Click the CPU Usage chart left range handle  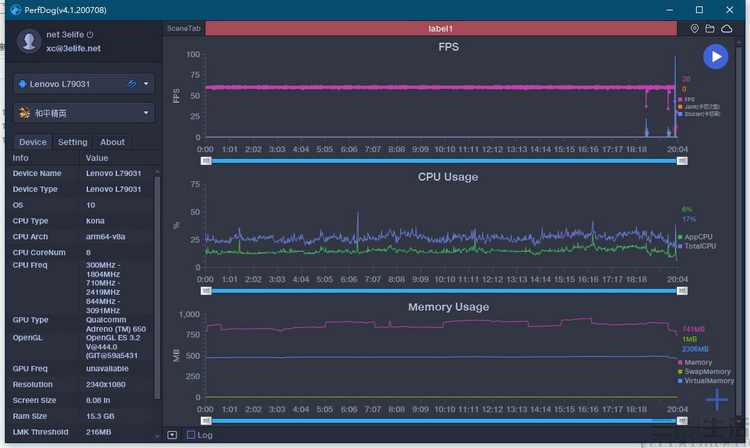pos(206,291)
